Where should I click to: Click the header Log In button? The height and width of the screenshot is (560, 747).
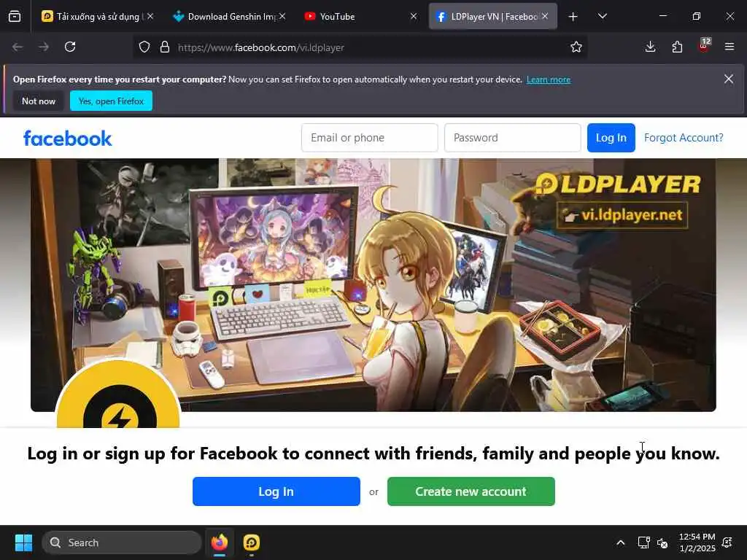coord(611,138)
